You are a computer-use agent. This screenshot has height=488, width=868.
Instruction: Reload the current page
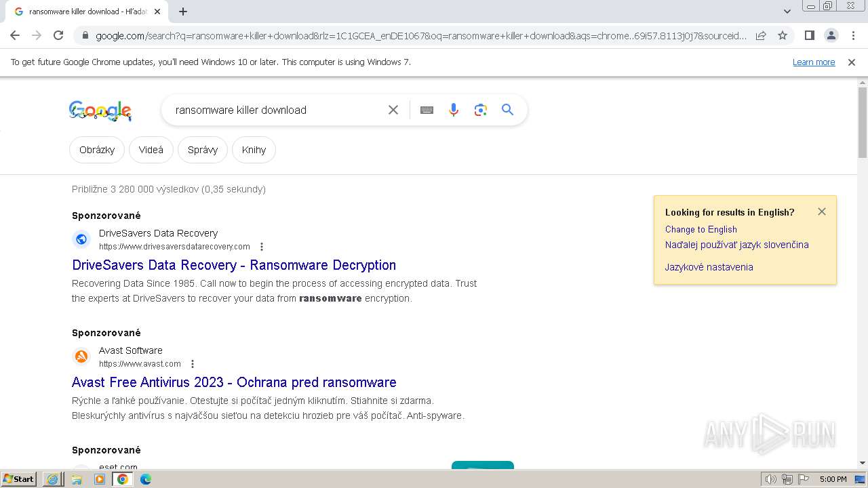(x=58, y=35)
